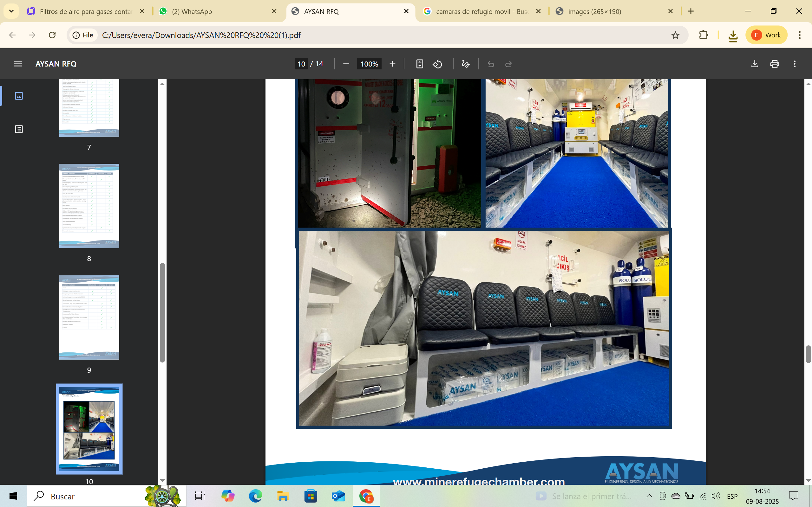Click the zoom in plus button

click(x=392, y=64)
